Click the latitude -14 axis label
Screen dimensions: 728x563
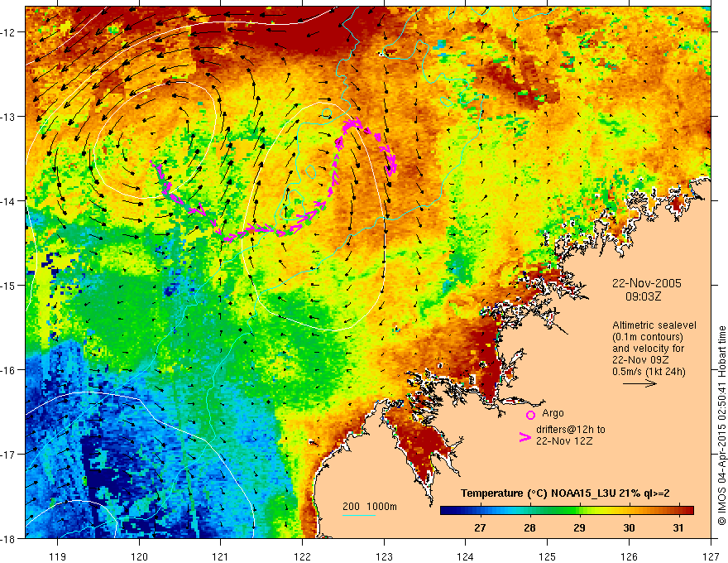click(9, 200)
